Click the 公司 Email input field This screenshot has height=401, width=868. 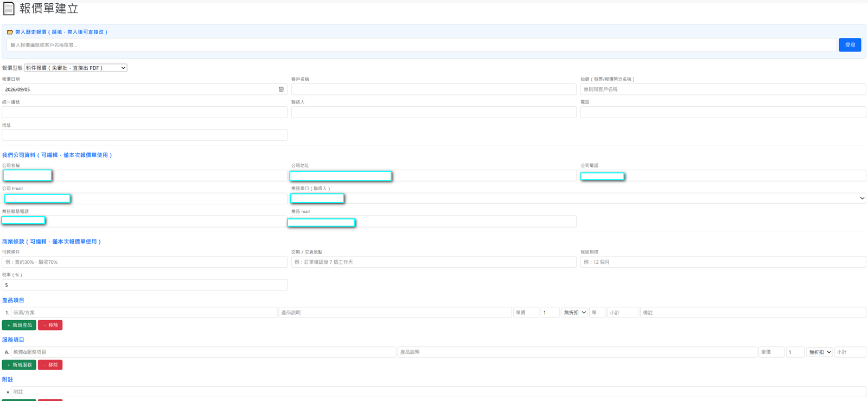[x=144, y=198]
